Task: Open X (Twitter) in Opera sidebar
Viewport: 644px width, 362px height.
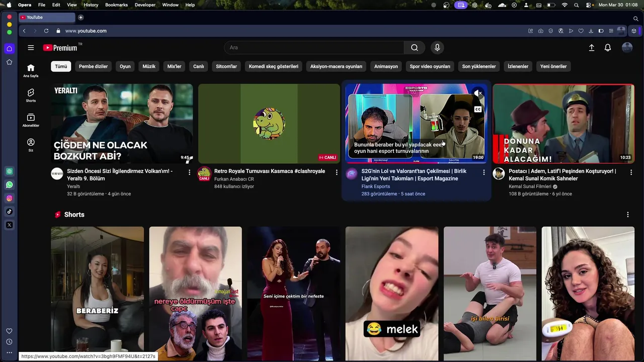Action: 9,225
